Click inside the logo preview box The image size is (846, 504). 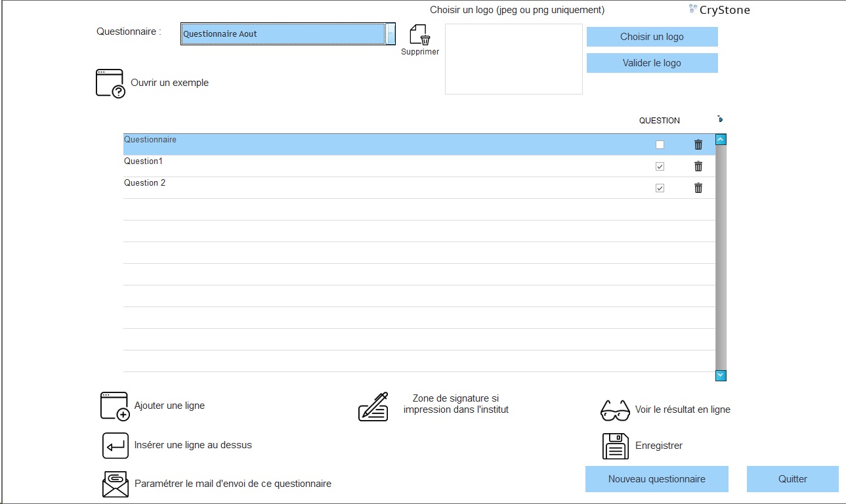point(513,58)
